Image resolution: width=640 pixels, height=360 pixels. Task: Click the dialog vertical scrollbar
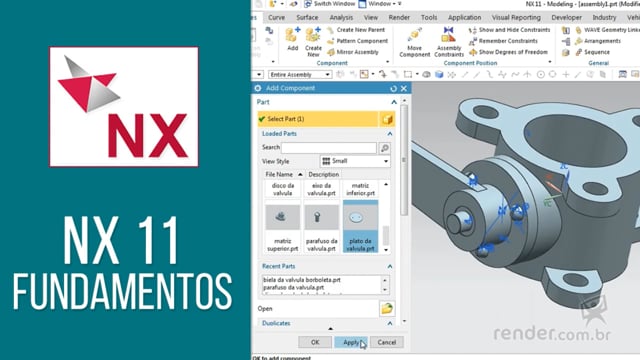tap(404, 159)
